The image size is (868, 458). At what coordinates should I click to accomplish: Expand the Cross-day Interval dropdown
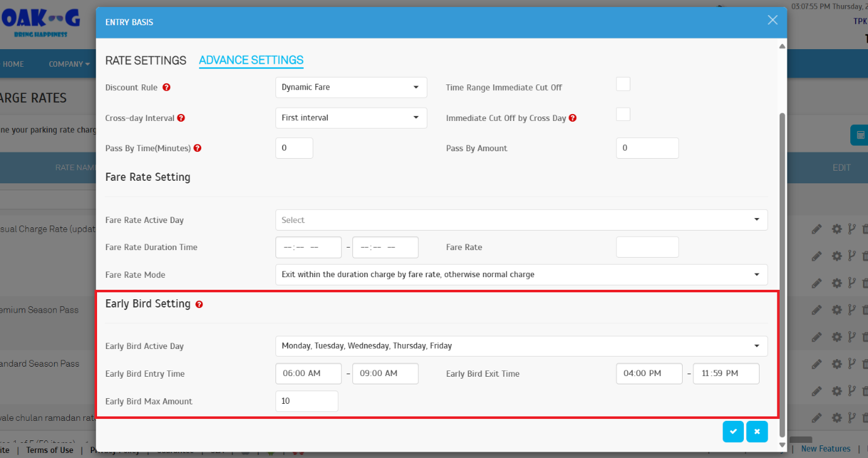coord(351,118)
